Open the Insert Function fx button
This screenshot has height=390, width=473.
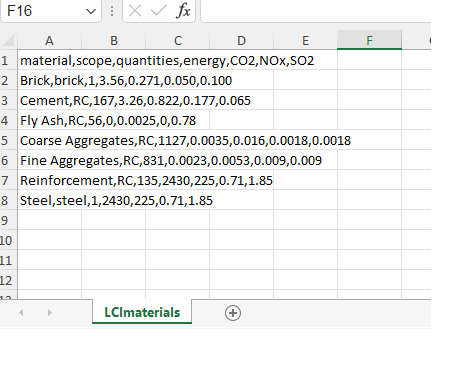pos(183,11)
